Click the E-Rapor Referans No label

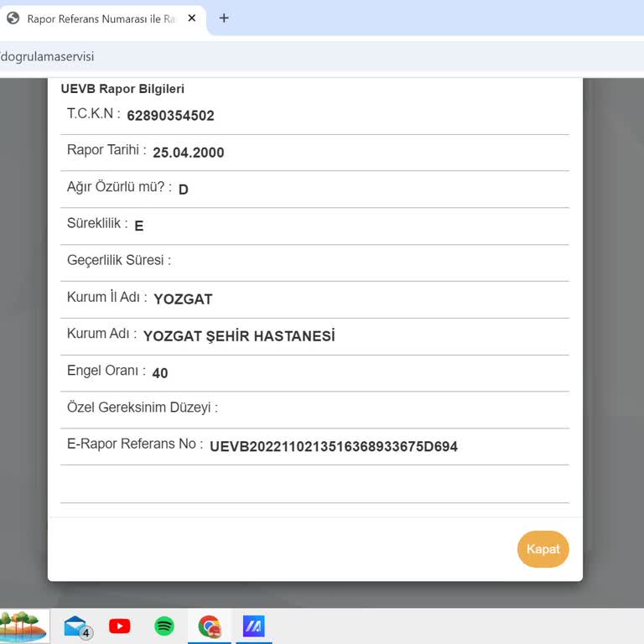[x=135, y=444]
